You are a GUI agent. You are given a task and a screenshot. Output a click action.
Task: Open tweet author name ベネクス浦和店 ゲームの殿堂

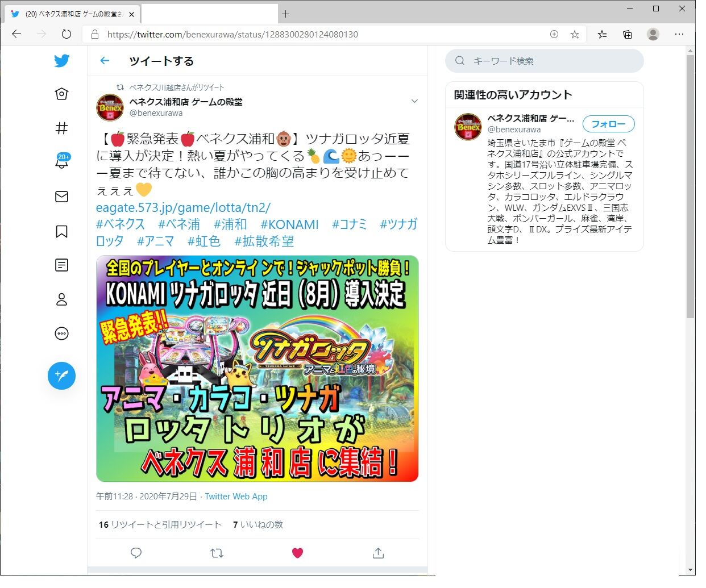point(186,102)
